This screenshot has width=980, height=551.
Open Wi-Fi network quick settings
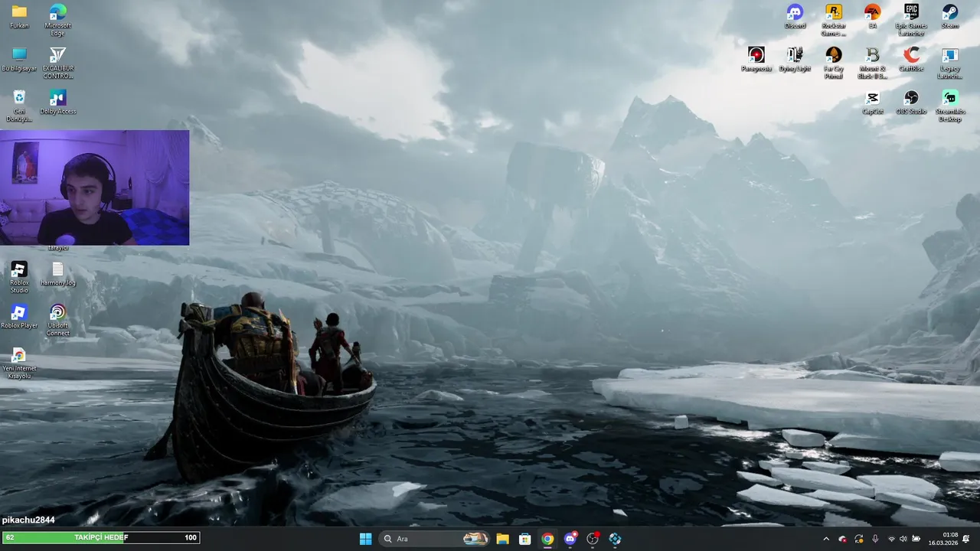(892, 539)
